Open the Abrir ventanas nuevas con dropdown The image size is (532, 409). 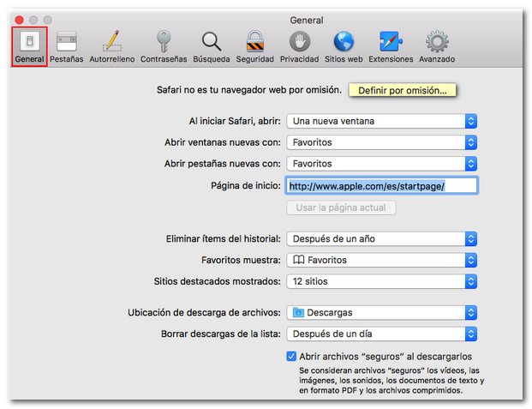coord(381,142)
